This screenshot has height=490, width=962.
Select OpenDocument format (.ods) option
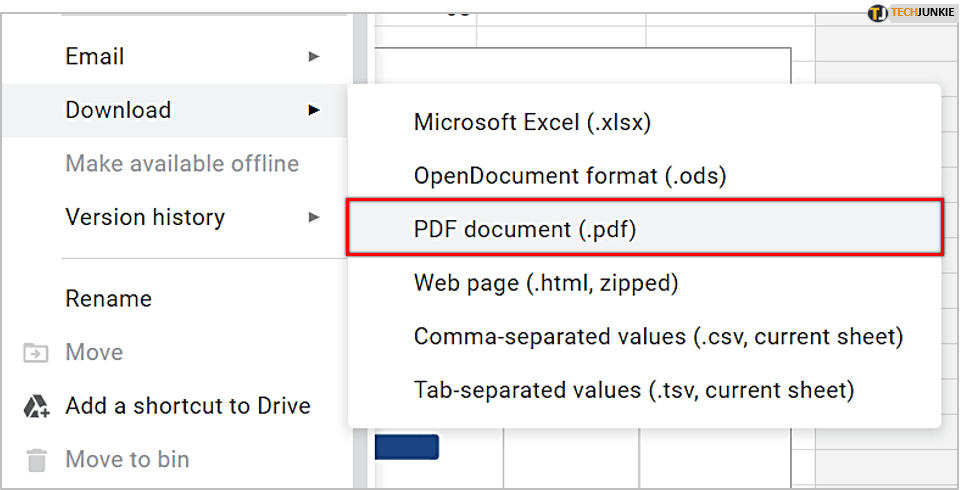pos(569,176)
